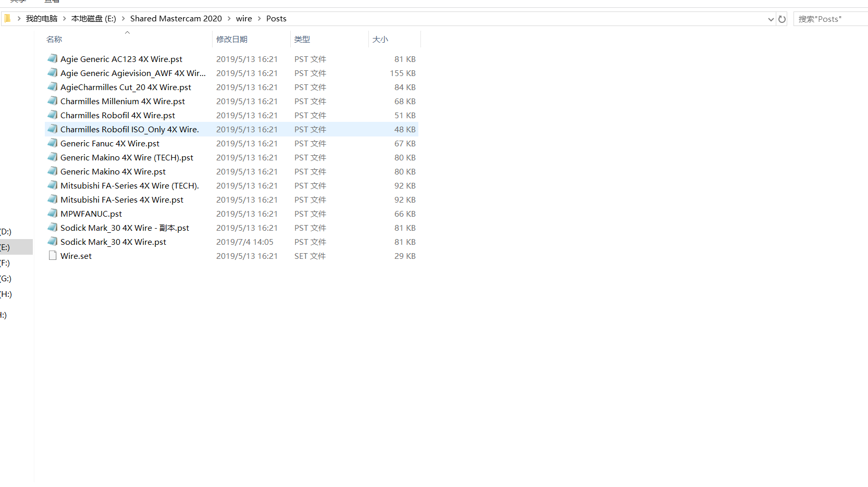Image resolution: width=868 pixels, height=487 pixels.
Task: Navigate to 本地磁盘 (E:) in the breadcrumb
Action: coord(94,19)
